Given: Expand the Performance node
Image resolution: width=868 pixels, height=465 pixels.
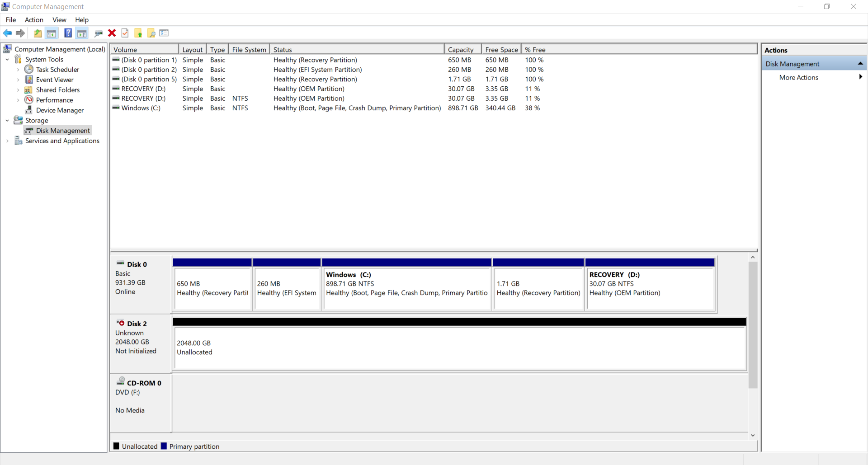Looking at the screenshot, I should (x=18, y=100).
